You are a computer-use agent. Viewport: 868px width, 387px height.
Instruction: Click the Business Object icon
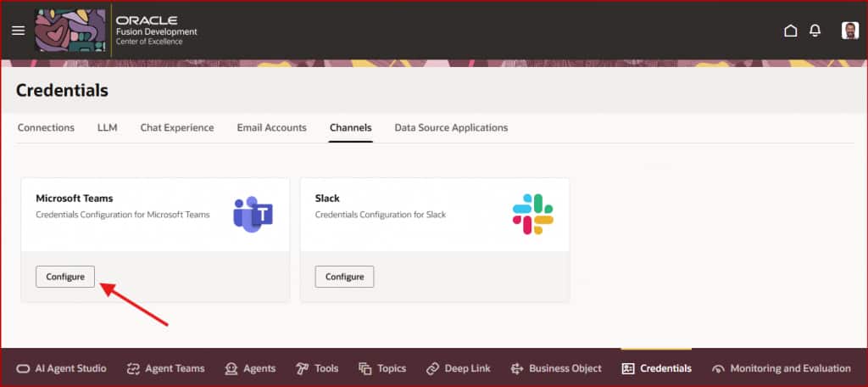[517, 368]
